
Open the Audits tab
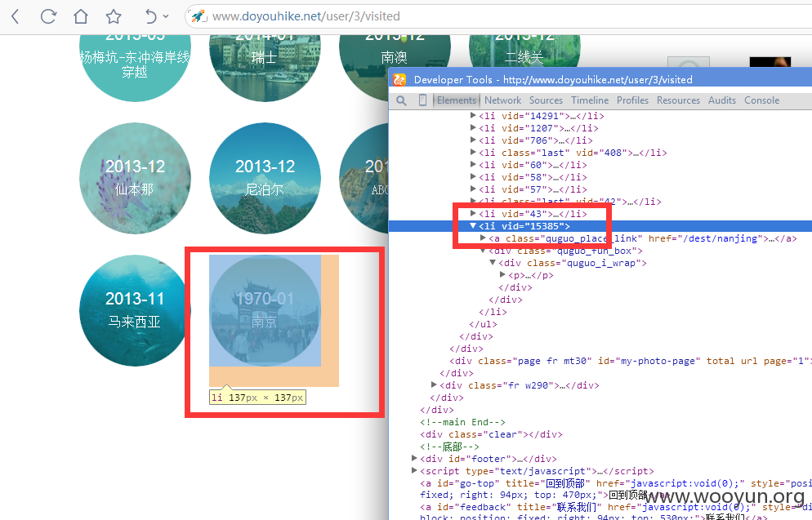click(x=722, y=100)
